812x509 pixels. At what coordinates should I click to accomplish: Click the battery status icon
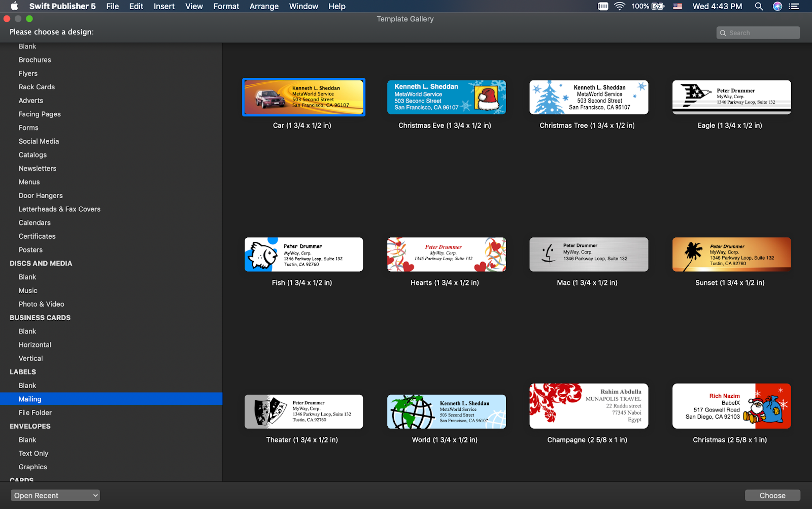[x=658, y=6]
